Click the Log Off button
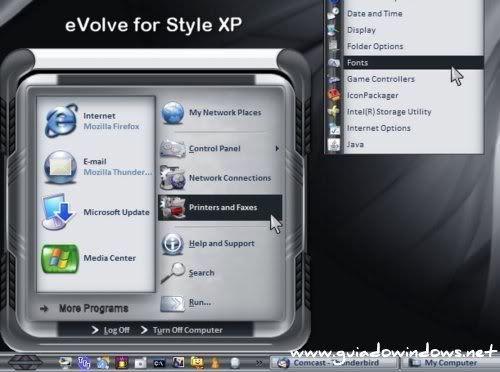 click(111, 330)
